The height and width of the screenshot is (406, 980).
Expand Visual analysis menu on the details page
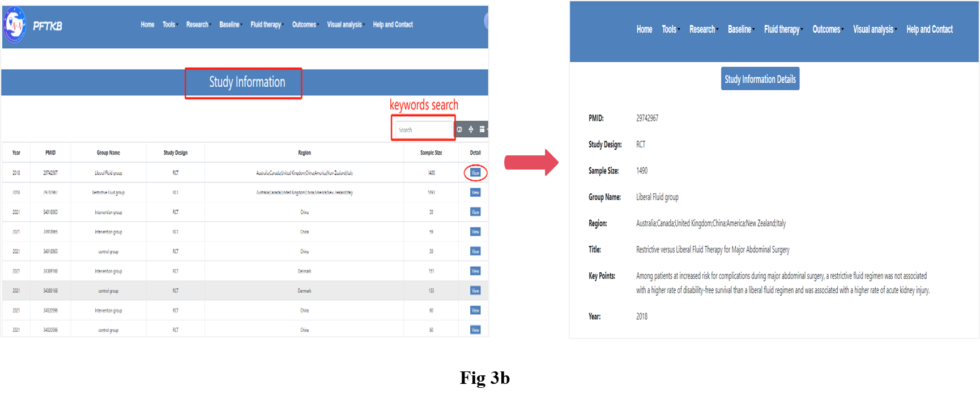click(874, 29)
